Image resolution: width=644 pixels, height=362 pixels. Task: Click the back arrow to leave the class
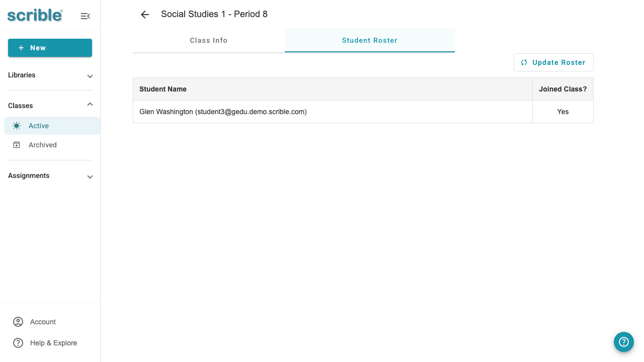pyautogui.click(x=144, y=15)
